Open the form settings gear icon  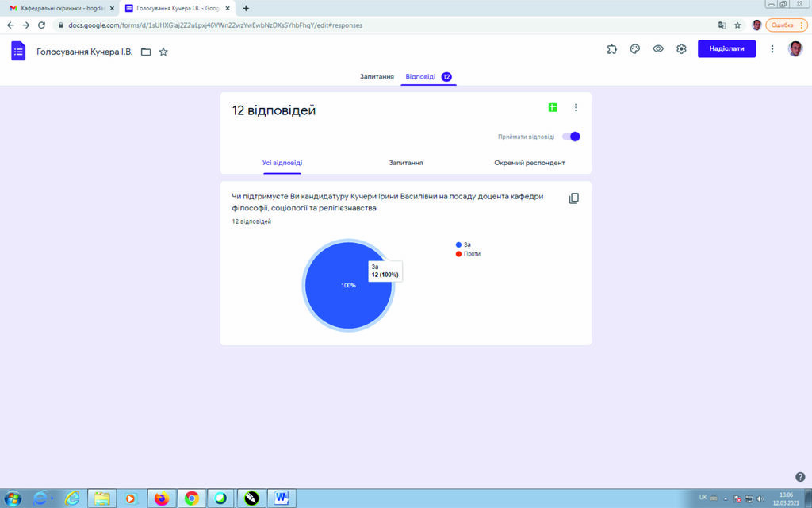pyautogui.click(x=681, y=49)
